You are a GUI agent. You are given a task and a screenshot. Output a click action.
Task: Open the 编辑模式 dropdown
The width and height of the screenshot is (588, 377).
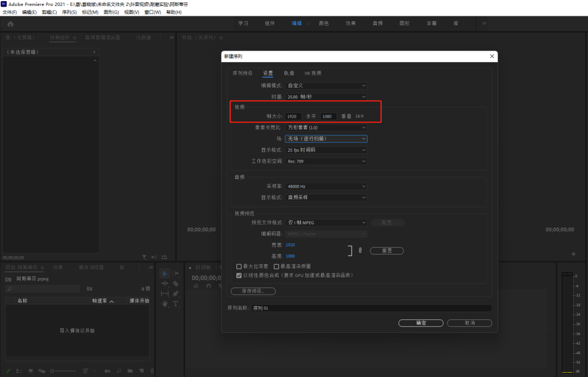326,85
